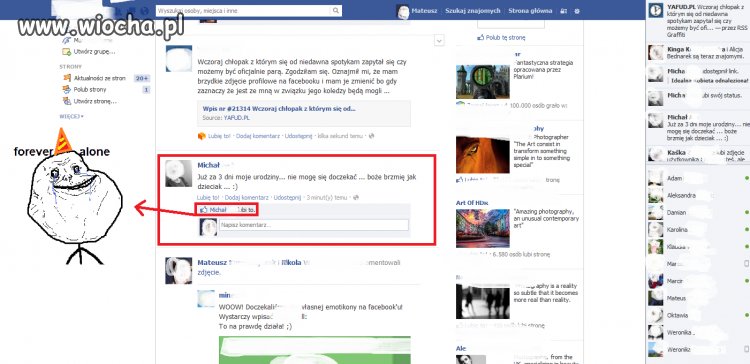The image size is (750, 364).
Task: Go to Strona główna in the top bar
Action: 530,11
